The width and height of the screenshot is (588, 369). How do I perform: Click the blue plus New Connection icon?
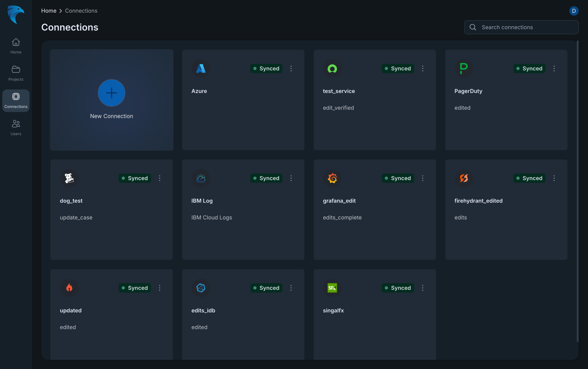[111, 93]
